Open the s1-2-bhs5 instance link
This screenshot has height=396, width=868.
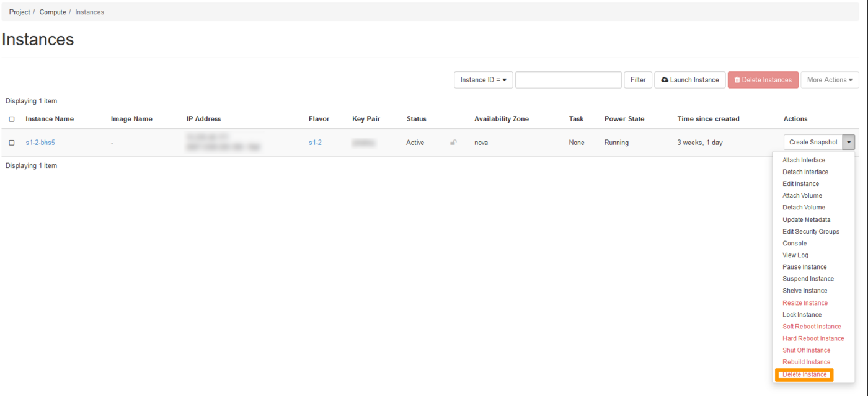[40, 143]
